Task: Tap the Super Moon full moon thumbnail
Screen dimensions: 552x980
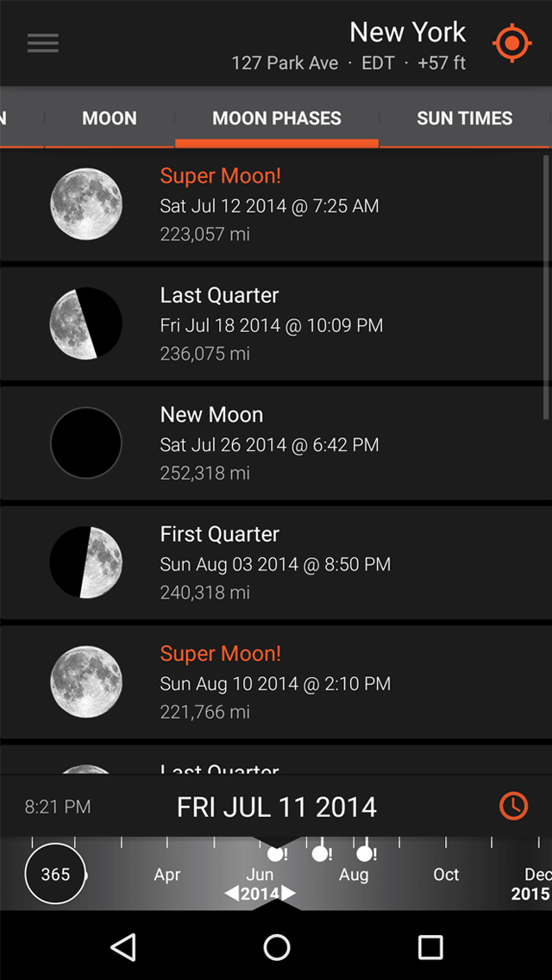Action: [86, 203]
